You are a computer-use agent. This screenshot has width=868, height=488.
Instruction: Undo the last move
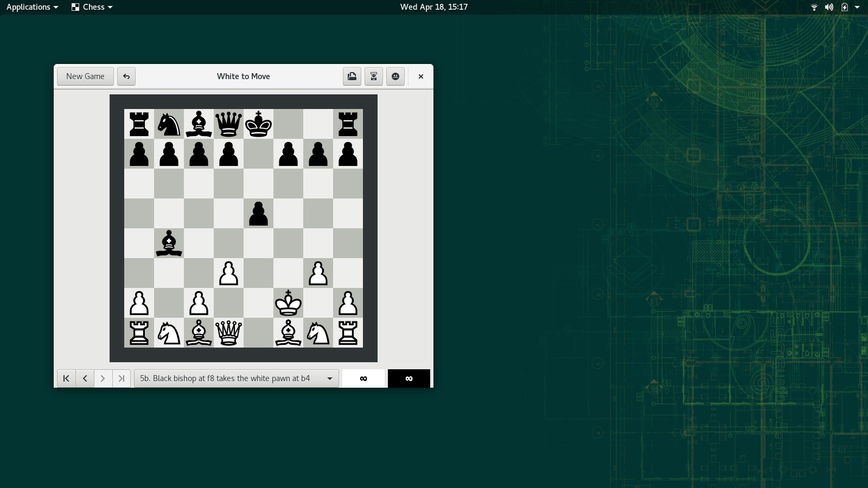coord(126,76)
